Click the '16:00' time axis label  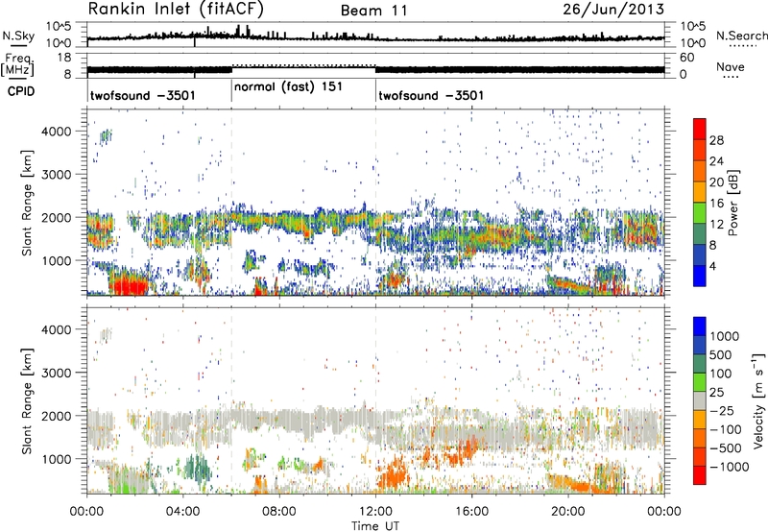[x=471, y=512]
